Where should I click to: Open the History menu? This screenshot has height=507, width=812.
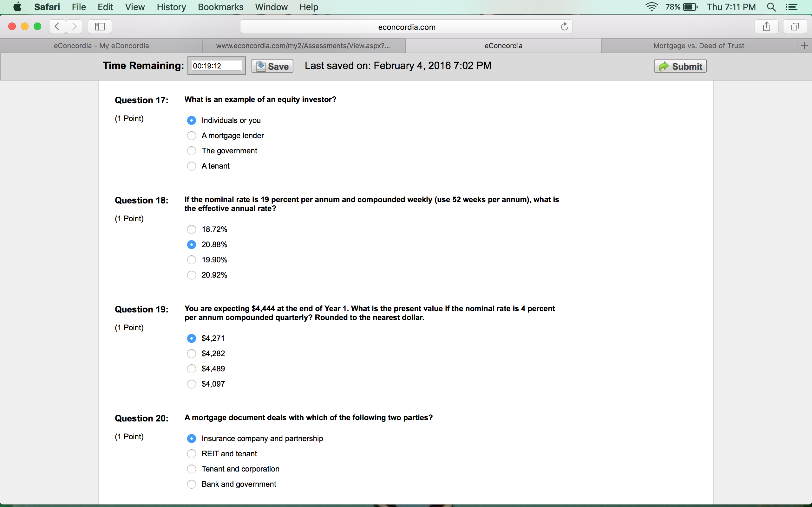pos(171,7)
